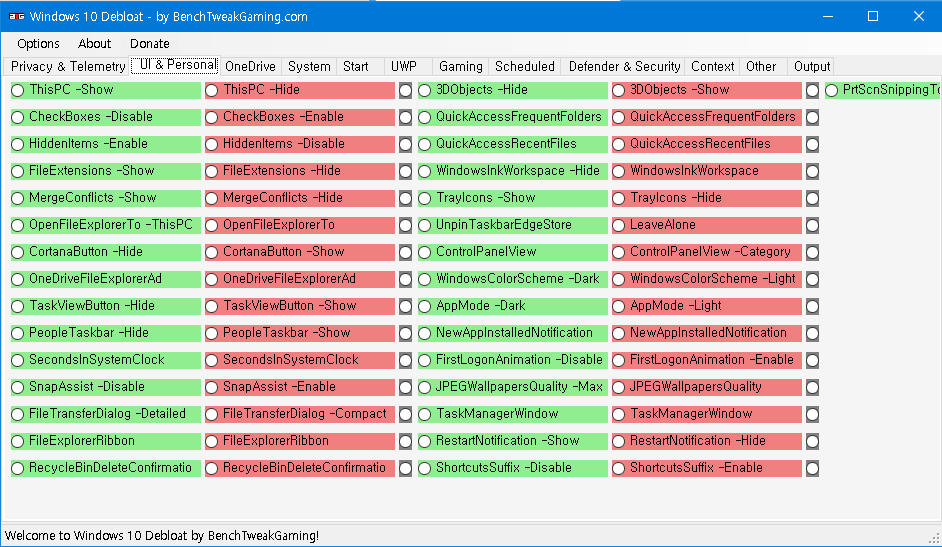Choose AppMode -Light
The height and width of the screenshot is (547, 942).
[x=706, y=306]
